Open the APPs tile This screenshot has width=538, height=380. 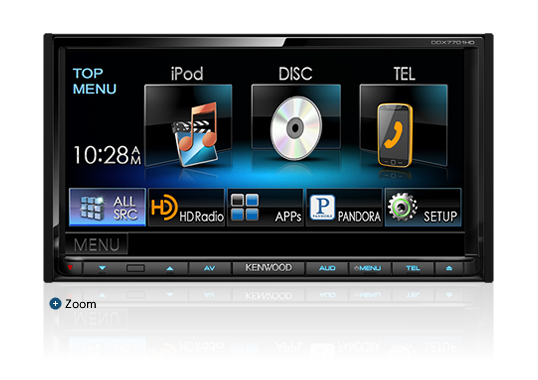265,207
